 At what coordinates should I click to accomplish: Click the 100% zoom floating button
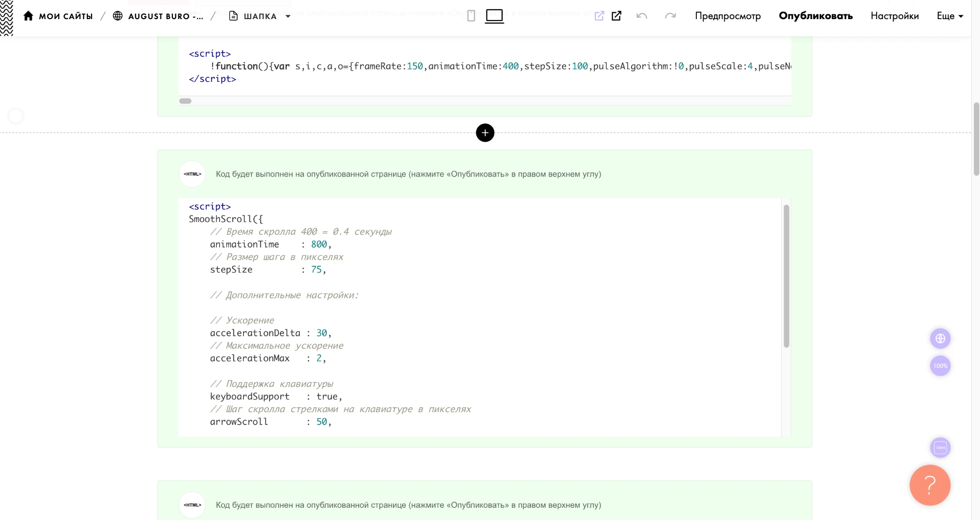(x=940, y=366)
